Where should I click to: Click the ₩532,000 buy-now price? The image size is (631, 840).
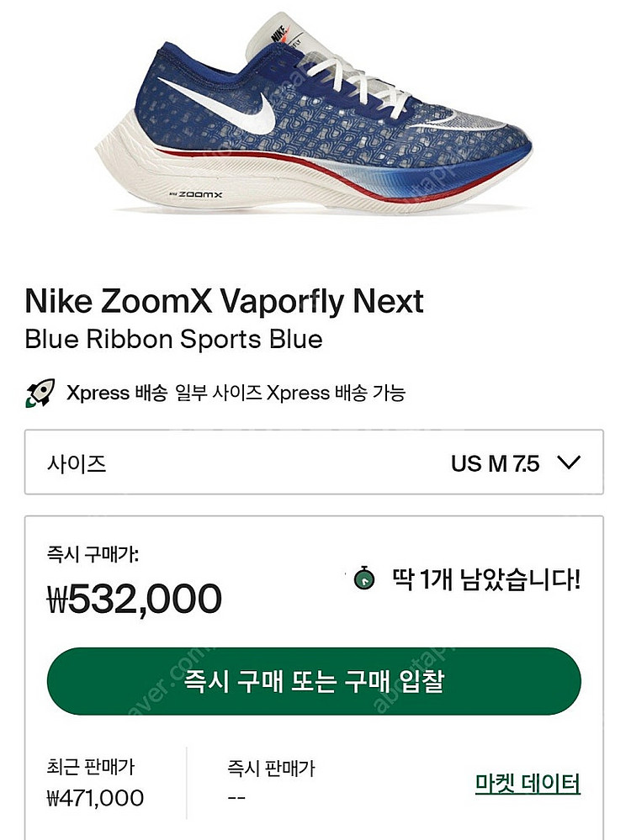135,599
